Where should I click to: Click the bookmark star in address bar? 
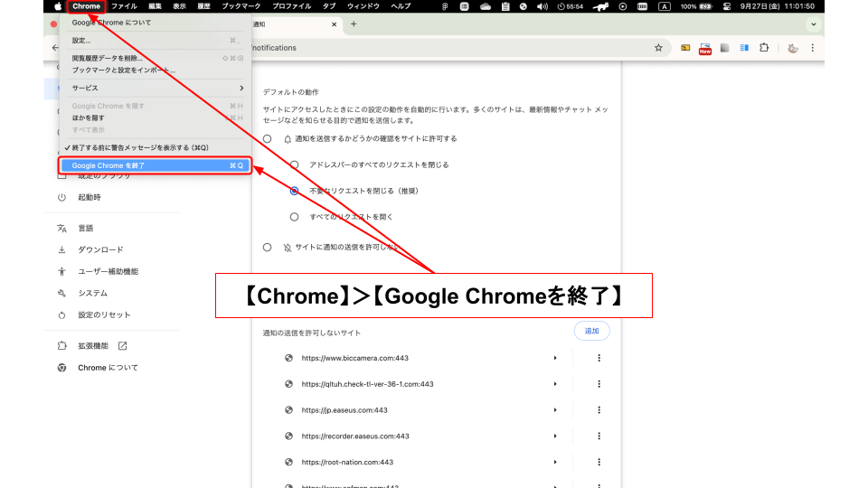658,48
